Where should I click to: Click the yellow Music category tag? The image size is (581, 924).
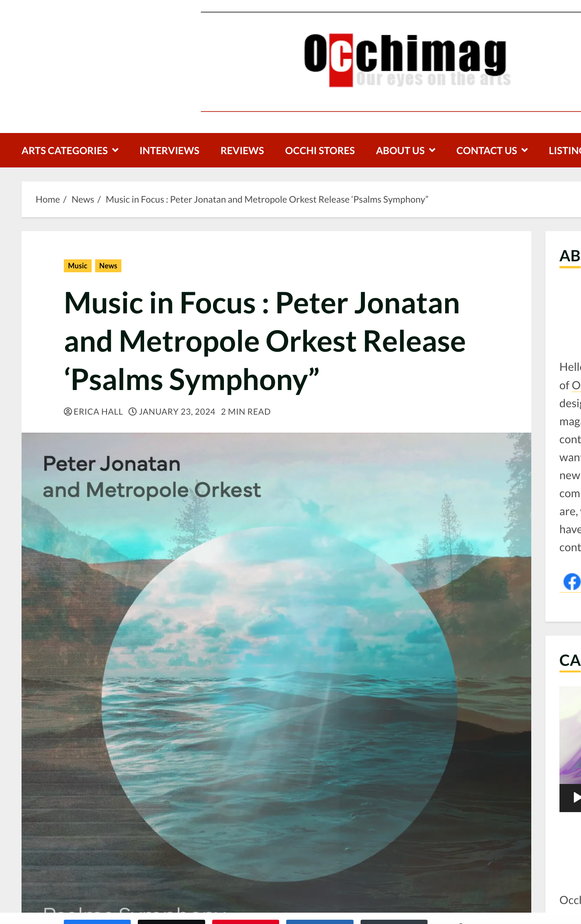tap(78, 266)
